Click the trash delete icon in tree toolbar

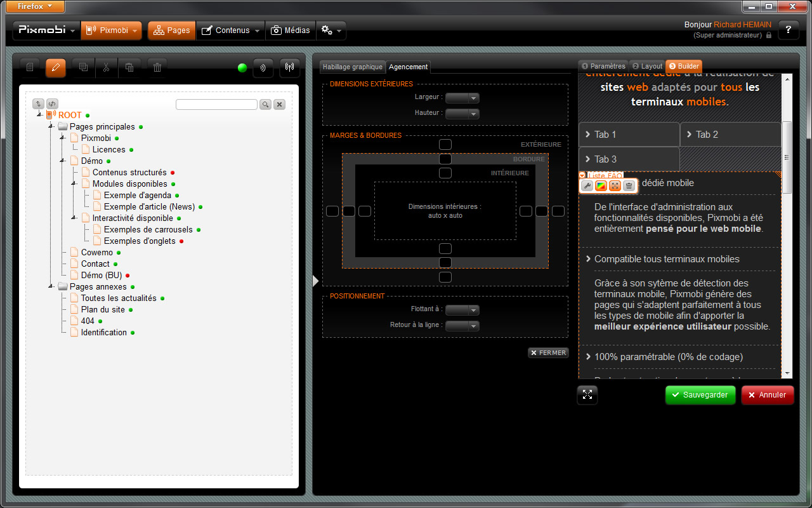pyautogui.click(x=157, y=67)
